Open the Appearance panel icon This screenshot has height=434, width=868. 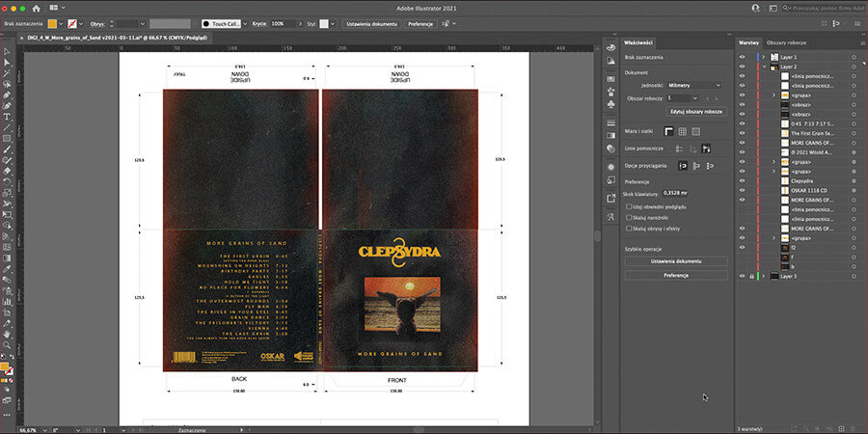click(610, 167)
